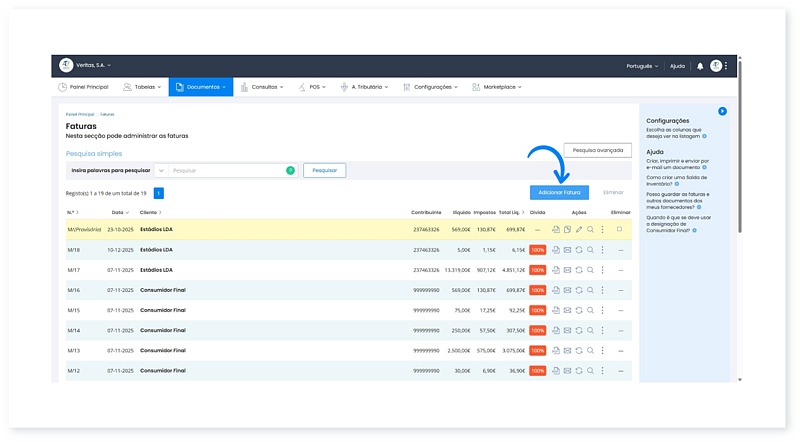Viewport: 800px width, 442px height.
Task: Open three-dot actions menu for invoice M/14
Action: coord(603,330)
